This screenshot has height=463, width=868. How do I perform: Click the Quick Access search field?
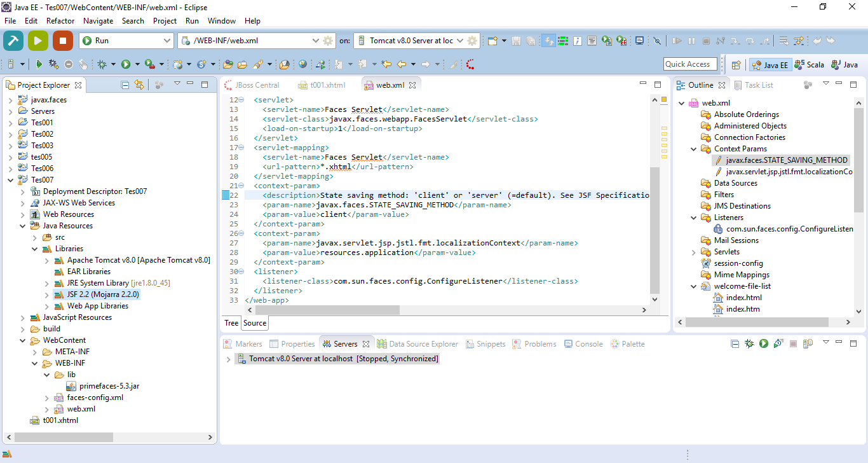[x=690, y=64]
